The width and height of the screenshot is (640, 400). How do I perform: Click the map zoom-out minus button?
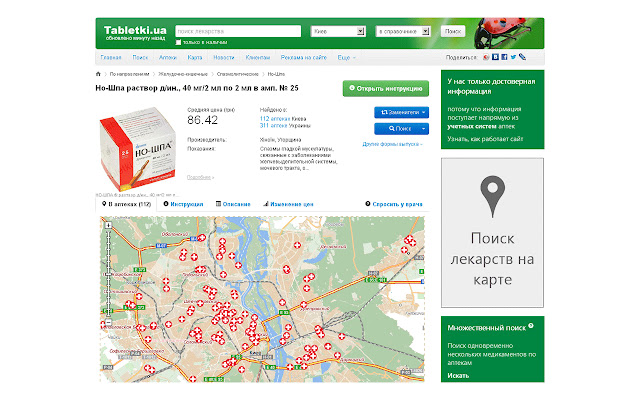point(108,322)
